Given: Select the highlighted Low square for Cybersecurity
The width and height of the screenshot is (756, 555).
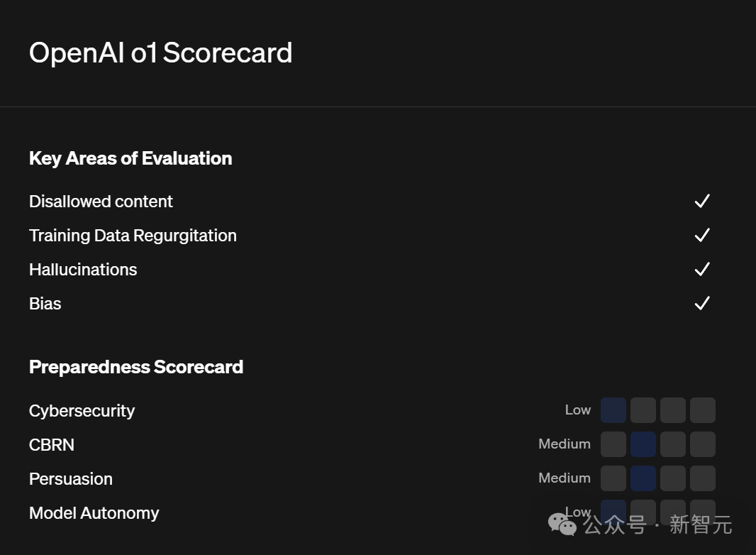Looking at the screenshot, I should coord(613,410).
